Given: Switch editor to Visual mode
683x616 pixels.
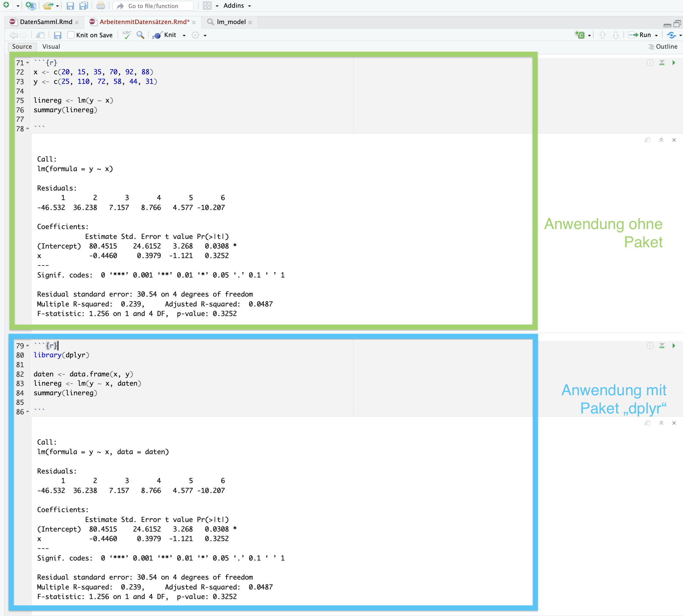Looking at the screenshot, I should tap(51, 47).
